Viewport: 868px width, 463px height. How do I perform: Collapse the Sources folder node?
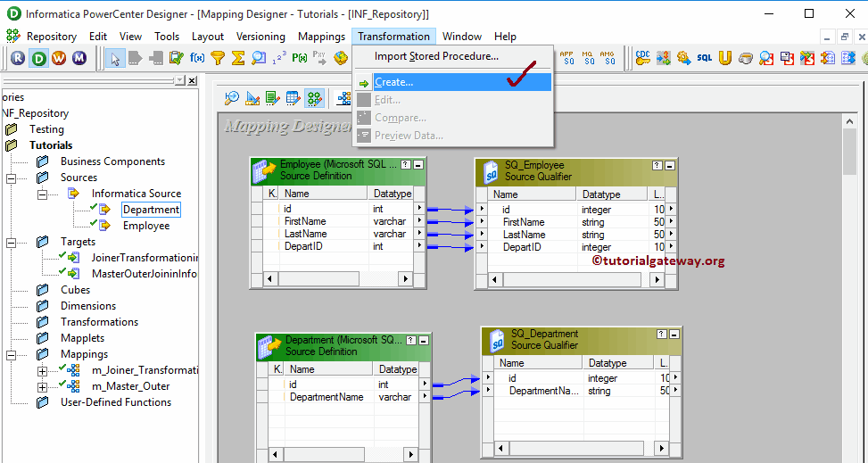tap(11, 178)
